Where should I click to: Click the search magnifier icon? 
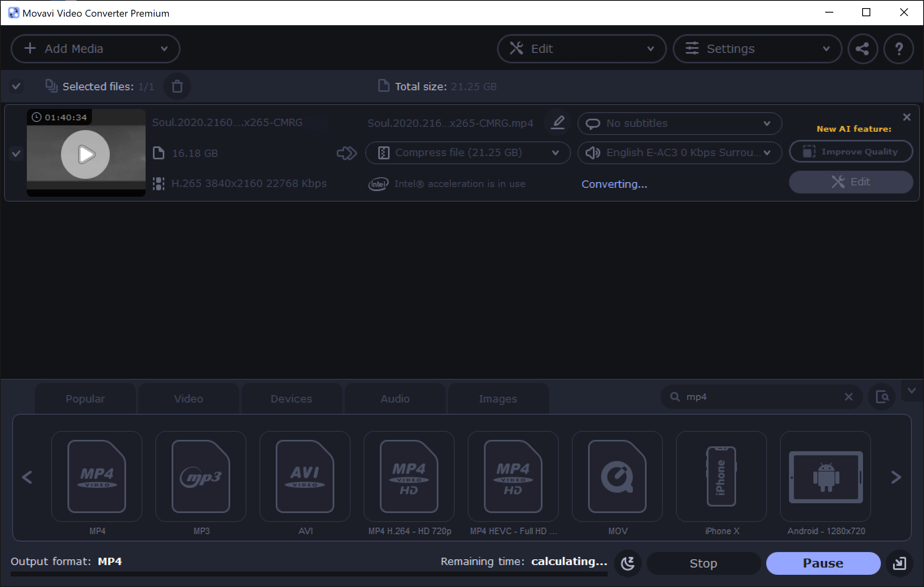click(x=675, y=397)
